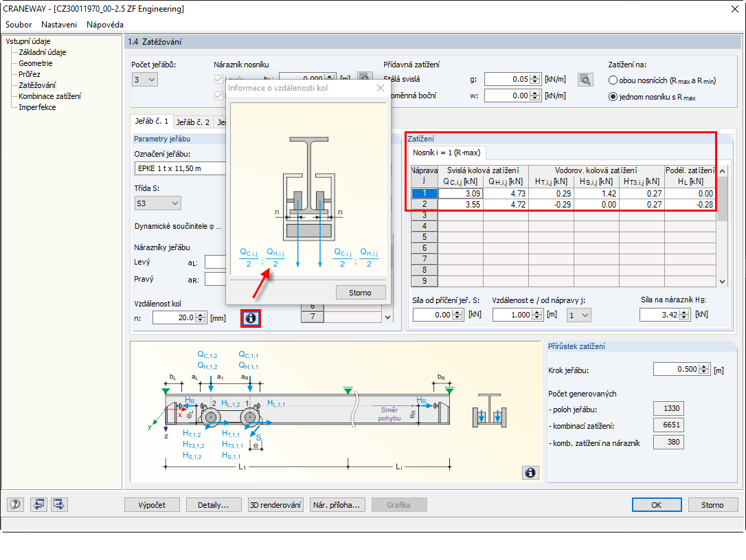This screenshot has width=746, height=560.
Task: Go to previous input window arrow icon
Action: point(38,505)
